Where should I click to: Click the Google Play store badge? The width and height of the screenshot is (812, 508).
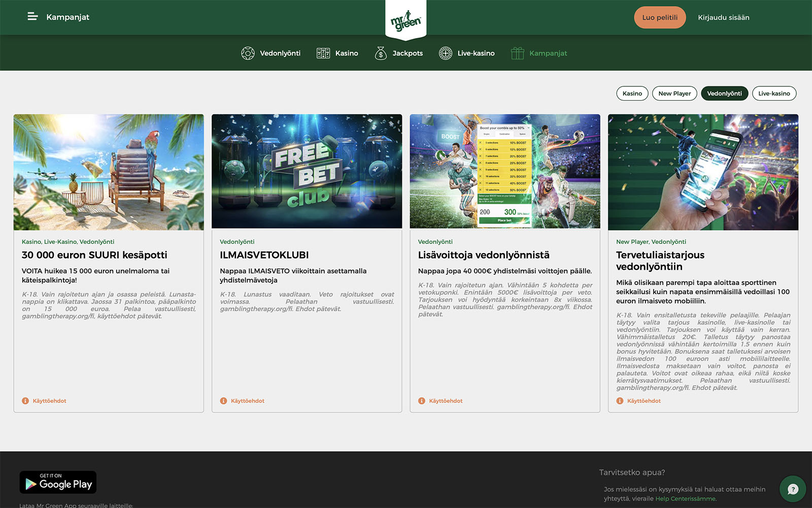58,482
